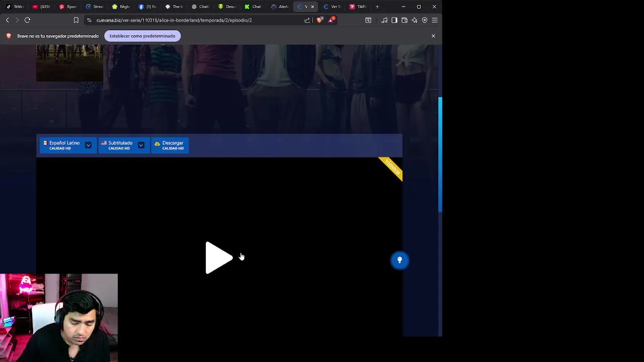Viewport: 644px width, 362px height.
Task: Switch to the Alerts tab
Action: 280,7
